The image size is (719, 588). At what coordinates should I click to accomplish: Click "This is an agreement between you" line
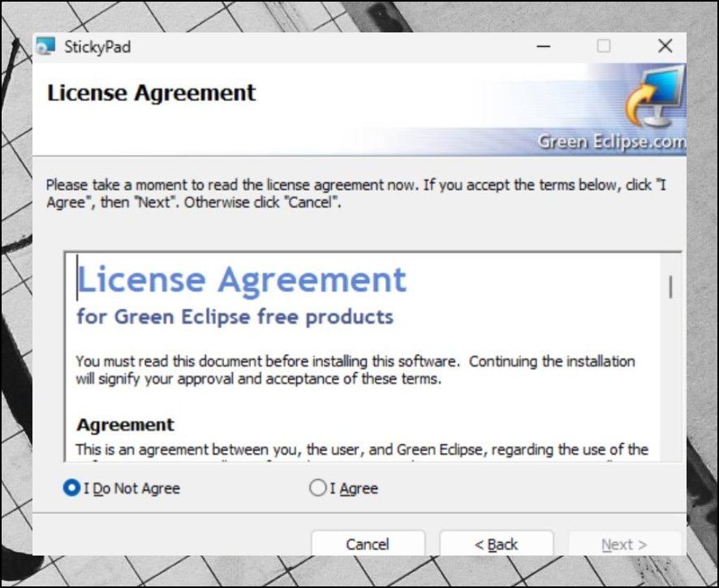click(362, 449)
